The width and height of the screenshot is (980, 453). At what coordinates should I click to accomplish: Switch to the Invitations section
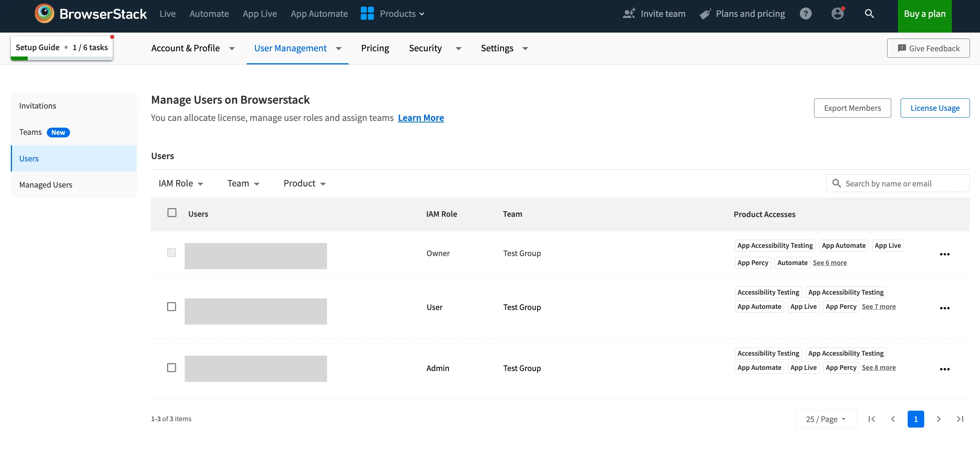[x=37, y=106]
